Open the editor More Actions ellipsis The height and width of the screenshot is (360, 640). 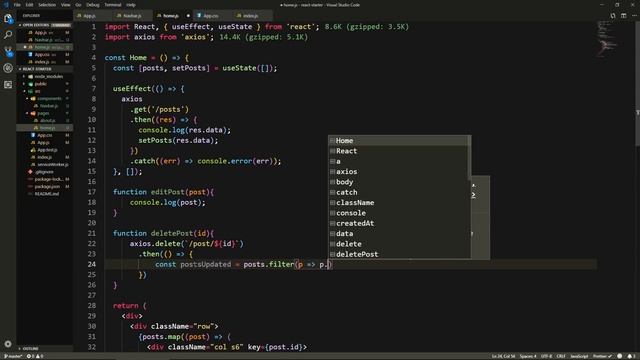634,16
